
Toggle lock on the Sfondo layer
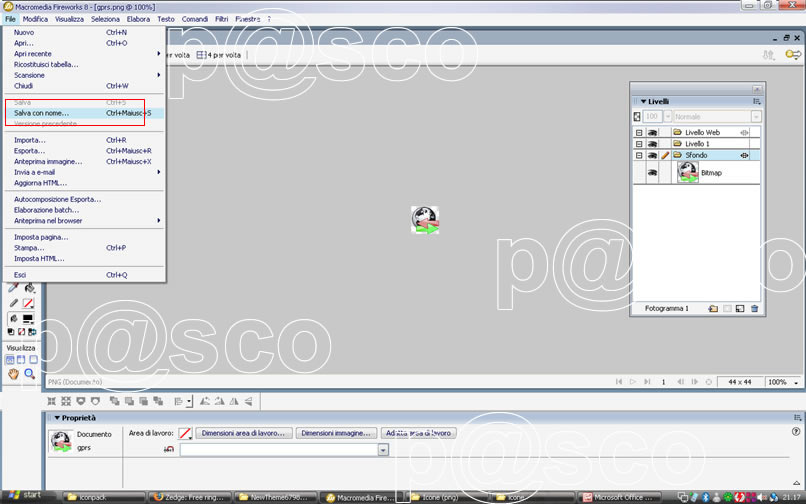click(x=665, y=155)
